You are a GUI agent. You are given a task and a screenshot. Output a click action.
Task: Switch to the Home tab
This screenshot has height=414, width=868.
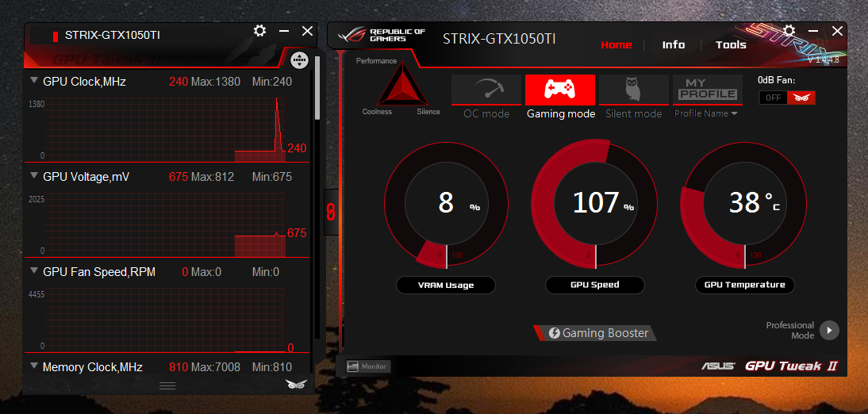point(616,45)
